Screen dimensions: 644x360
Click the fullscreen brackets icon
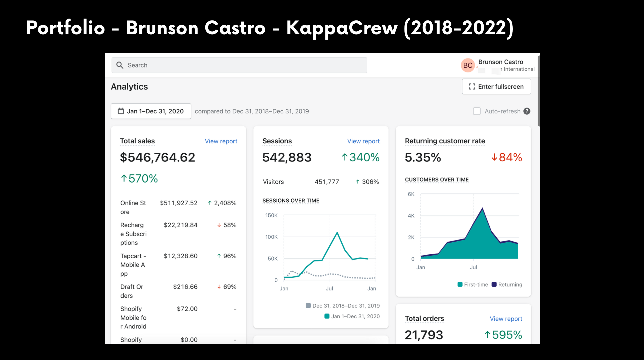click(472, 87)
